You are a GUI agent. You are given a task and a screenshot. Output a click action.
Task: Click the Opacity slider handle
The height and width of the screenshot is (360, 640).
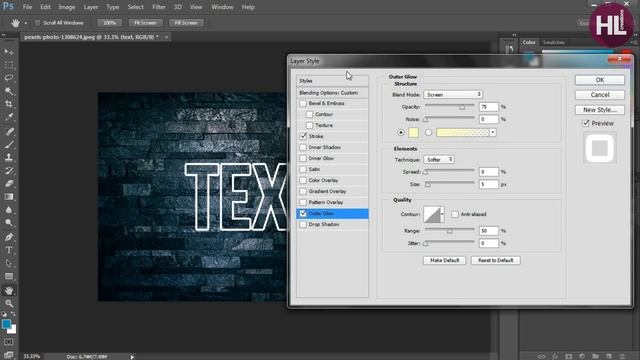pos(462,107)
